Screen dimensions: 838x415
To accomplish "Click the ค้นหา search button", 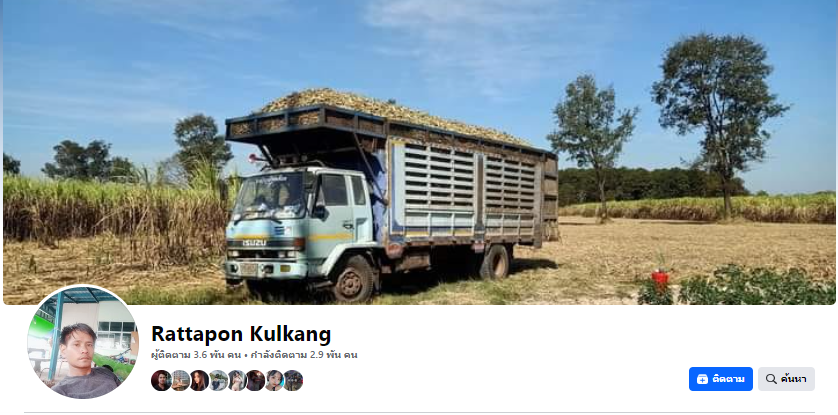I will [x=786, y=379].
